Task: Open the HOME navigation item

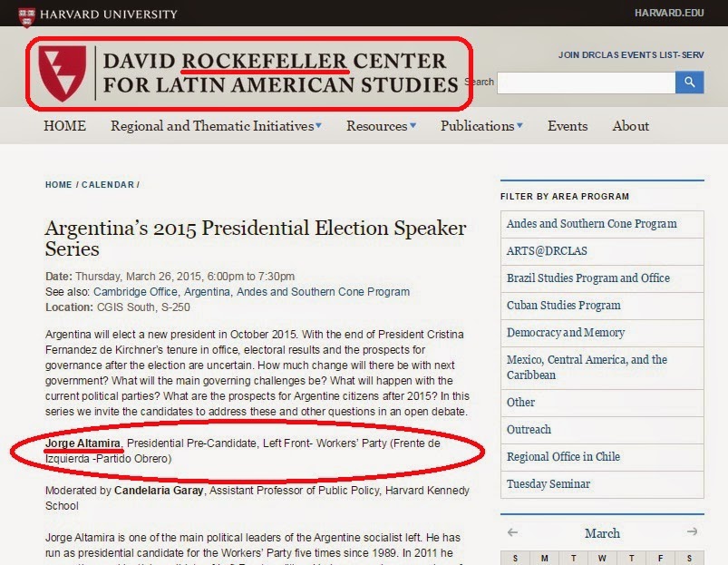Action: (64, 126)
